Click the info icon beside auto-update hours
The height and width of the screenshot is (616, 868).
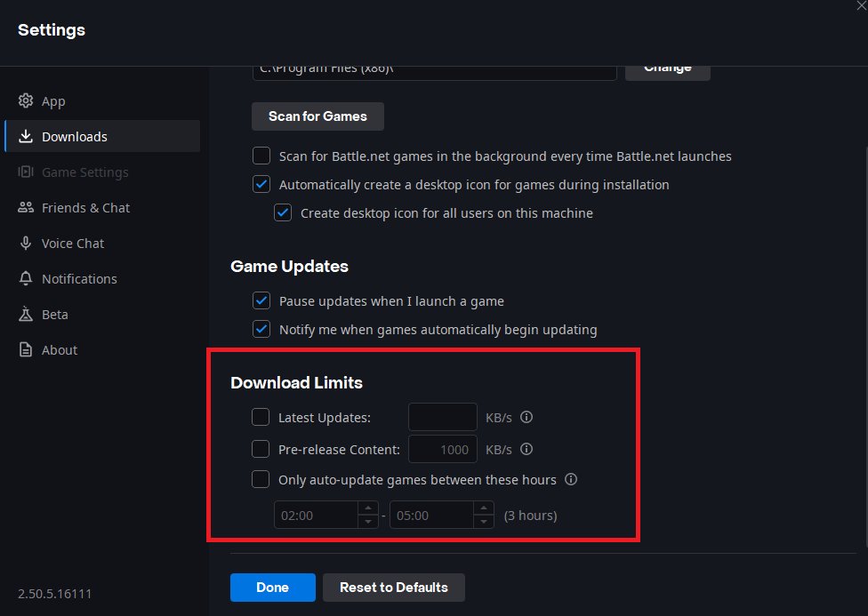point(571,479)
